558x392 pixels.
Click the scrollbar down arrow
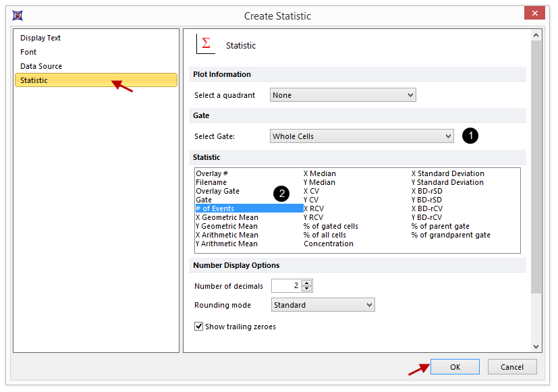point(536,347)
